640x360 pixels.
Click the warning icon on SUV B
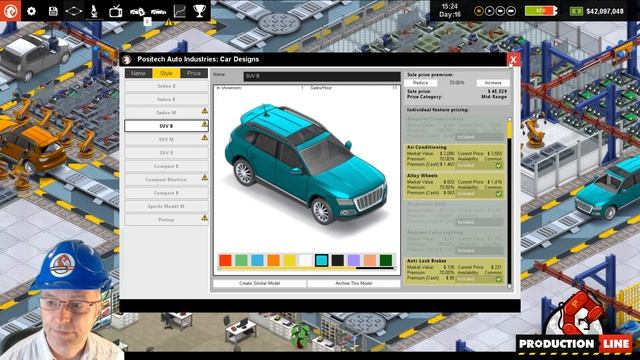[x=204, y=124]
